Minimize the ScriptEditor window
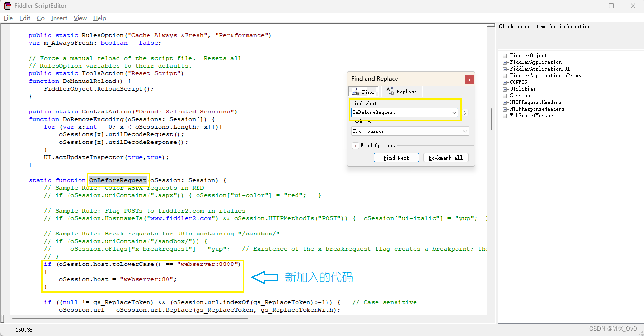Screen dimensions: 644x336 pyautogui.click(x=589, y=6)
